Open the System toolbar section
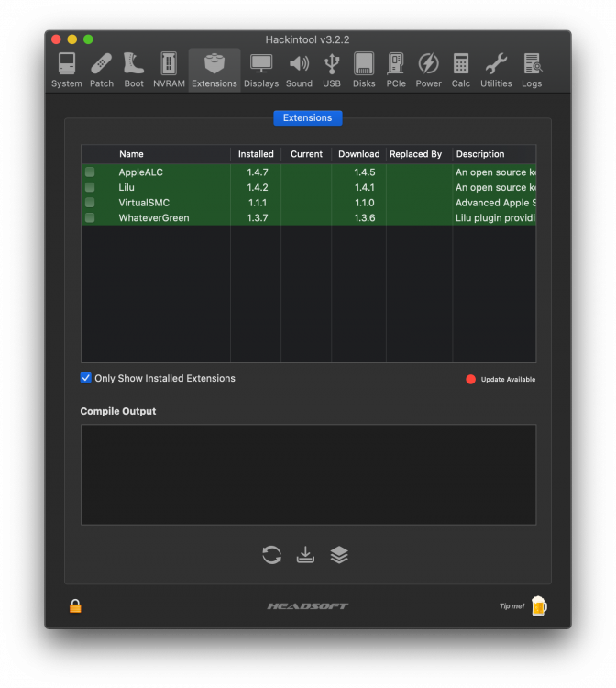Image resolution: width=616 pixels, height=688 pixels. (x=67, y=71)
